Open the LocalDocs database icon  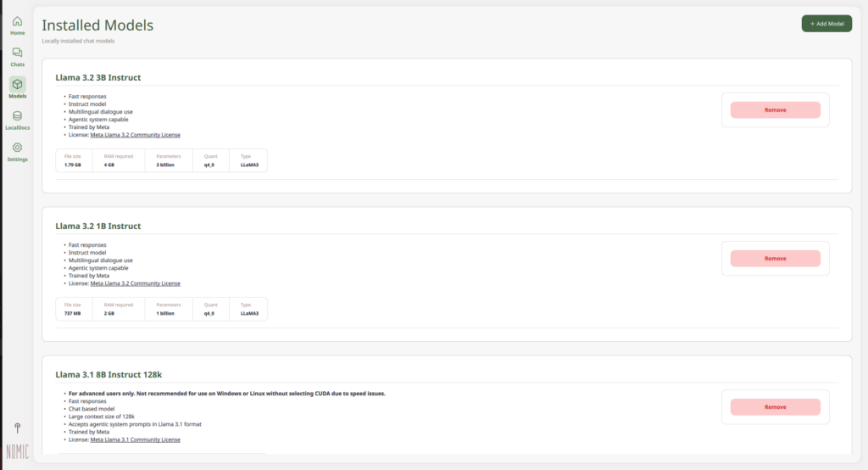pyautogui.click(x=17, y=116)
